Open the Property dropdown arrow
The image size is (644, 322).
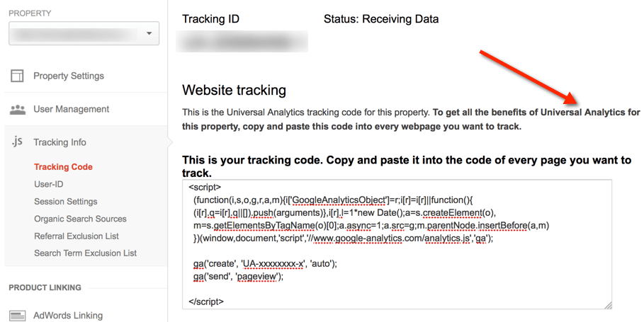pyautogui.click(x=149, y=33)
